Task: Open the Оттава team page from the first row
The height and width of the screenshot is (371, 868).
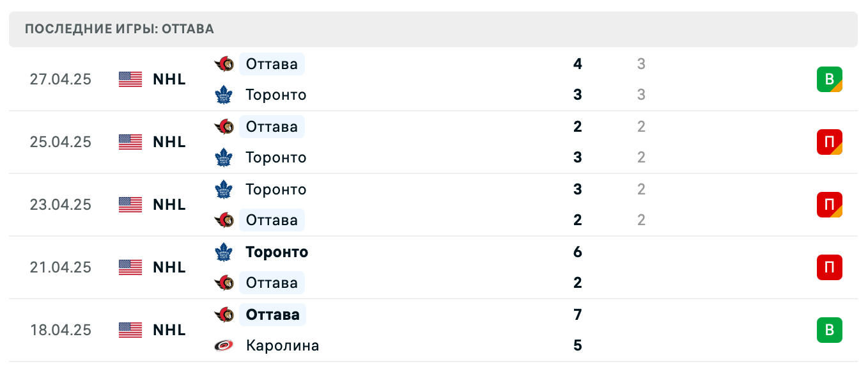Action: point(271,63)
